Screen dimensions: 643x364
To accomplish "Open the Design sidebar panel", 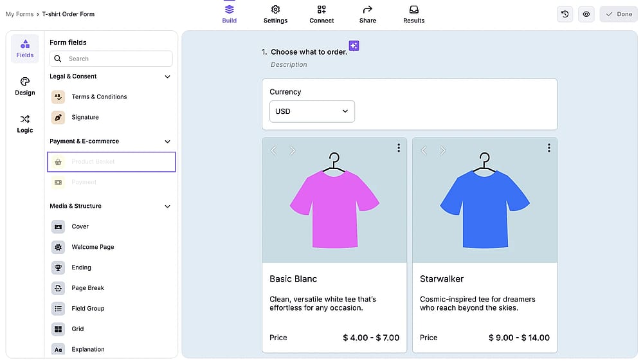I will coord(25,87).
